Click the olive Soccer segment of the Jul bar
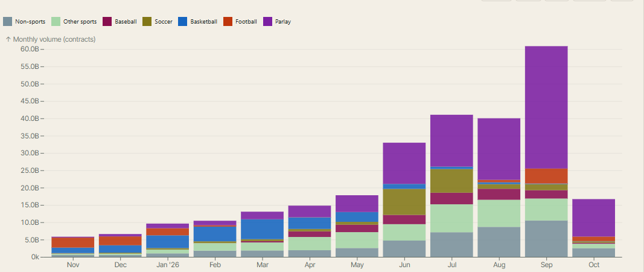This screenshot has height=272, width=644. [x=451, y=181]
